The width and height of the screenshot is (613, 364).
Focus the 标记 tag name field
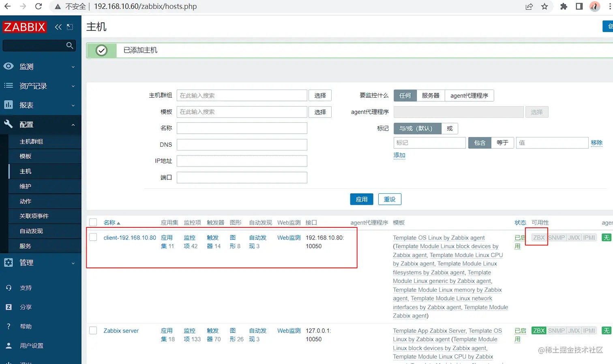coord(430,143)
